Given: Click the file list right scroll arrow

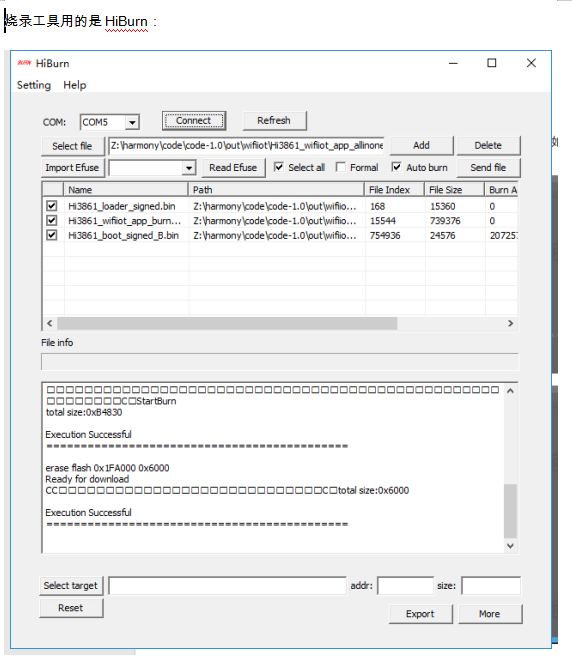Looking at the screenshot, I should [510, 323].
